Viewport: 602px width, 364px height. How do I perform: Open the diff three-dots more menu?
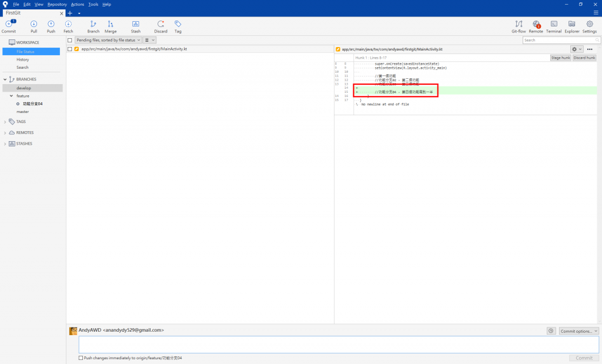click(590, 49)
